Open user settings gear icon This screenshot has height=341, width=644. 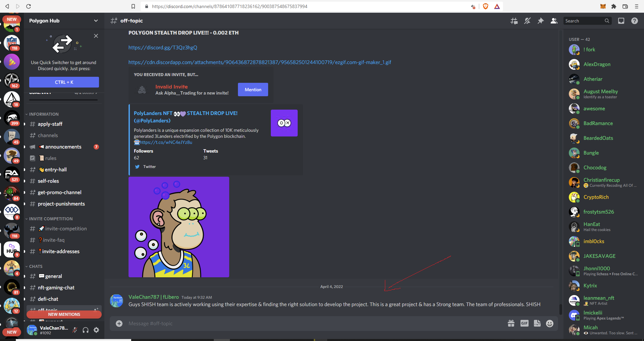point(96,330)
